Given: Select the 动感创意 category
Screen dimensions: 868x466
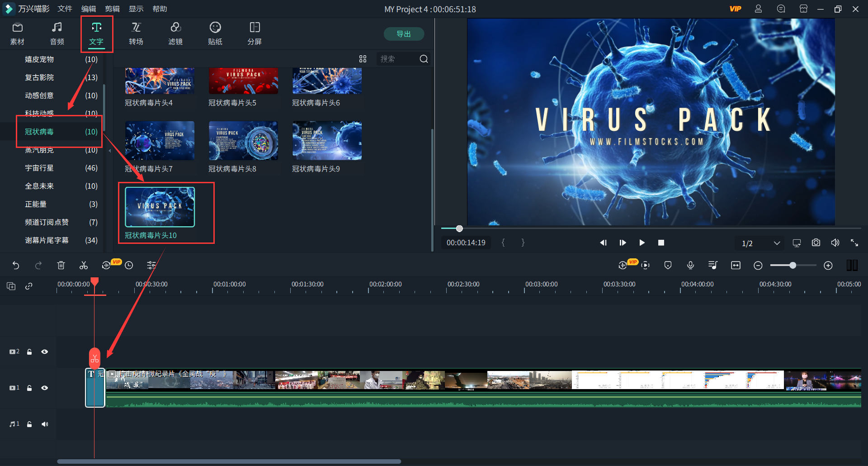Looking at the screenshot, I should pos(61,95).
